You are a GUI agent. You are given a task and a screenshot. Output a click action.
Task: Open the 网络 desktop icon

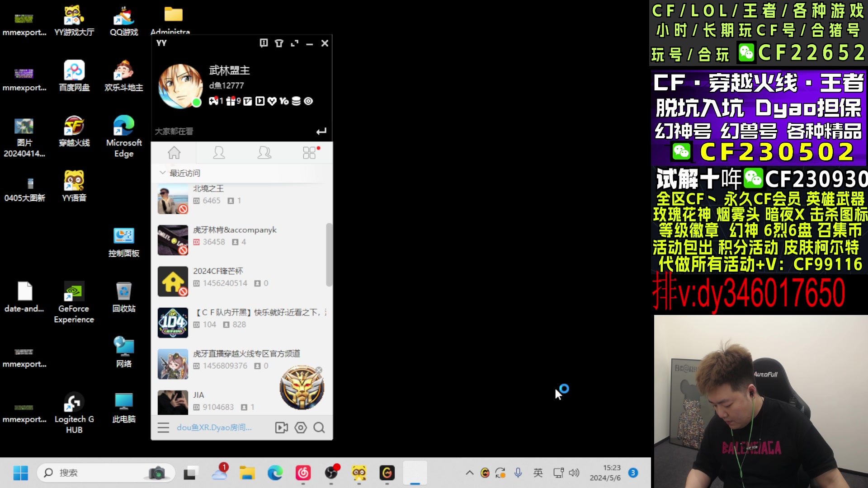point(124,352)
